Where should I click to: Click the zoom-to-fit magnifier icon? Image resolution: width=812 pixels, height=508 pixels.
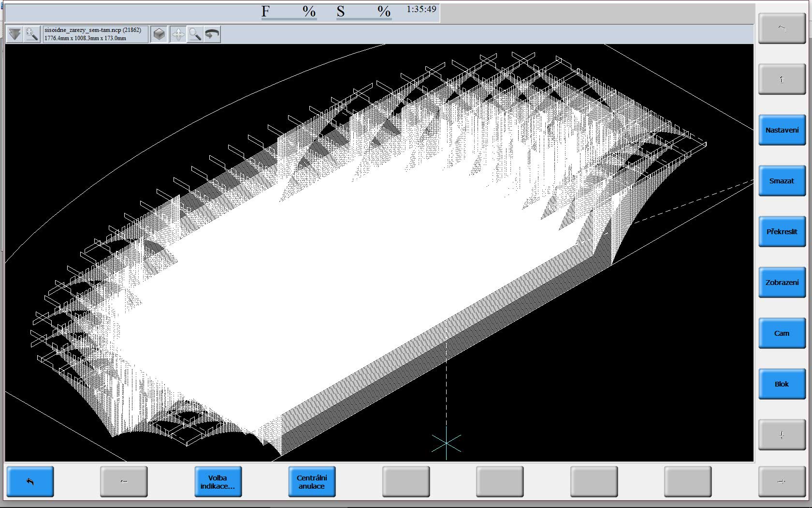(32, 34)
